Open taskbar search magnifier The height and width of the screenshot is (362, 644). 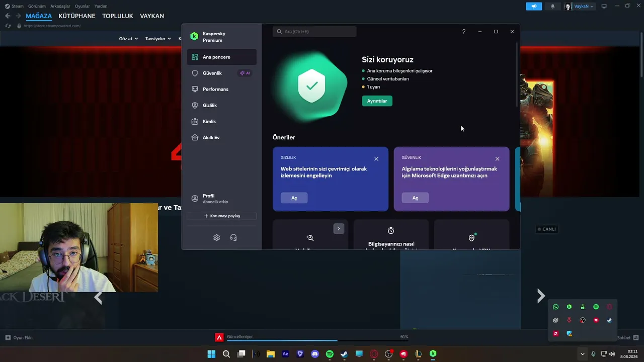pos(226,354)
